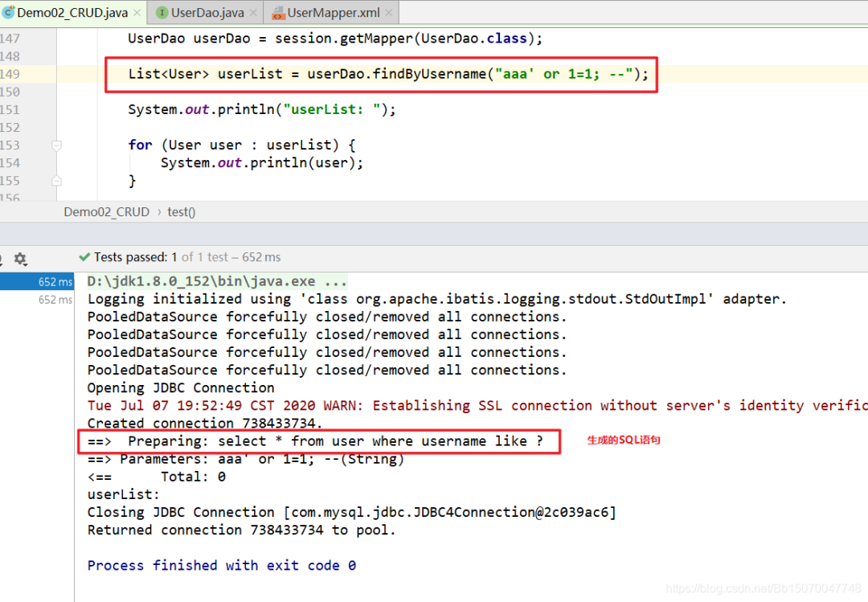The height and width of the screenshot is (602, 868).
Task: Click the 'Logging initialized using' console line
Action: (x=436, y=299)
